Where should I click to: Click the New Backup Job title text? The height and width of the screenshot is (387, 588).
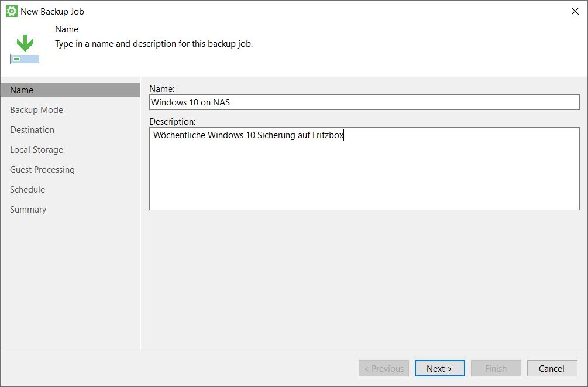point(52,11)
